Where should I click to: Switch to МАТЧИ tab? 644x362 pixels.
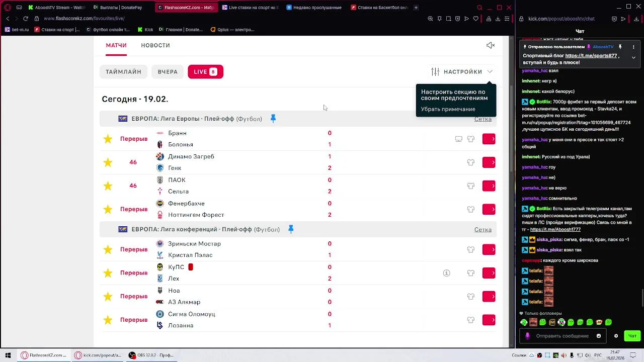116,45
